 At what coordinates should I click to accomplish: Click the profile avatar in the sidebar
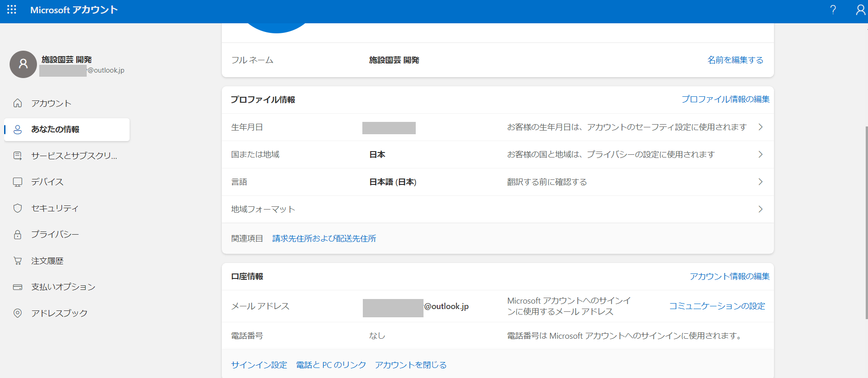click(23, 64)
